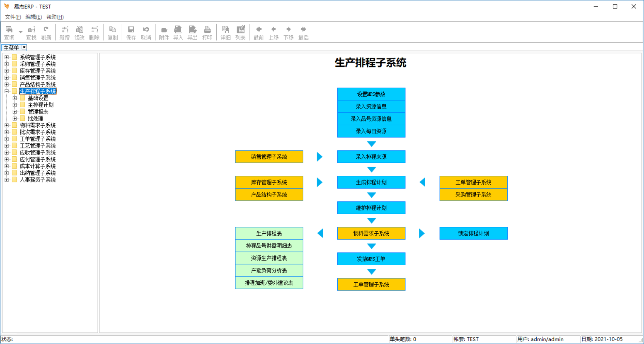Screen dimensions: 644x344
Task: Click the 导入 (Import) toolbar icon
Action: [178, 33]
